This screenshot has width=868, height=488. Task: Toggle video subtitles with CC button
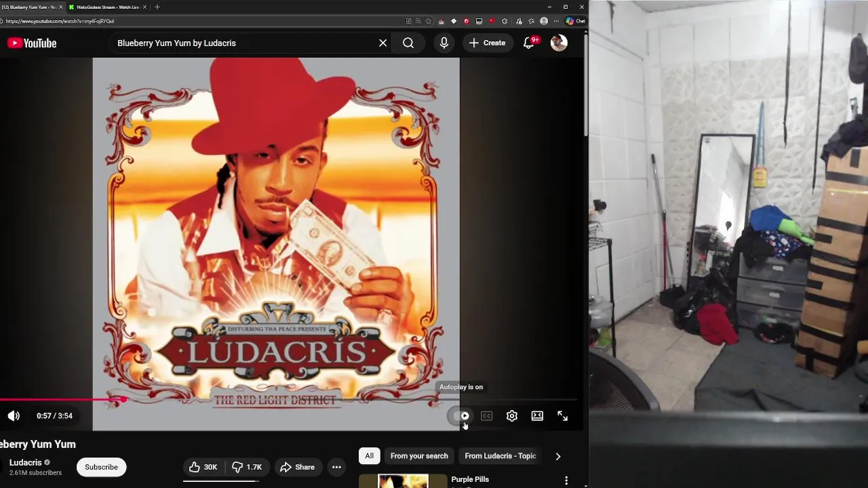(x=487, y=415)
